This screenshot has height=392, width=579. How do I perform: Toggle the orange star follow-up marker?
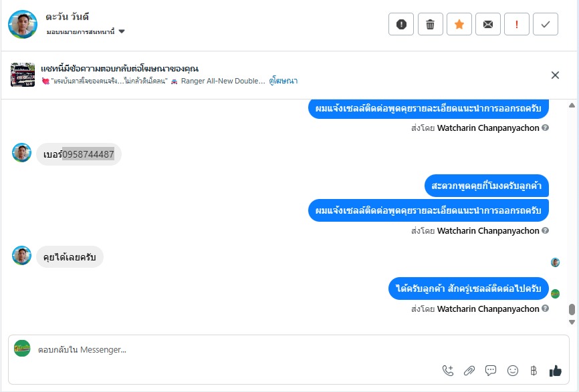459,25
